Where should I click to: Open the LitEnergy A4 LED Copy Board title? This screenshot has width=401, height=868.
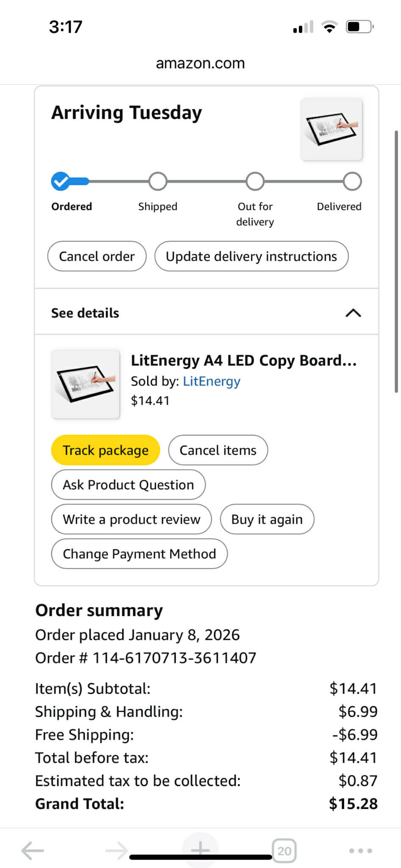[243, 360]
